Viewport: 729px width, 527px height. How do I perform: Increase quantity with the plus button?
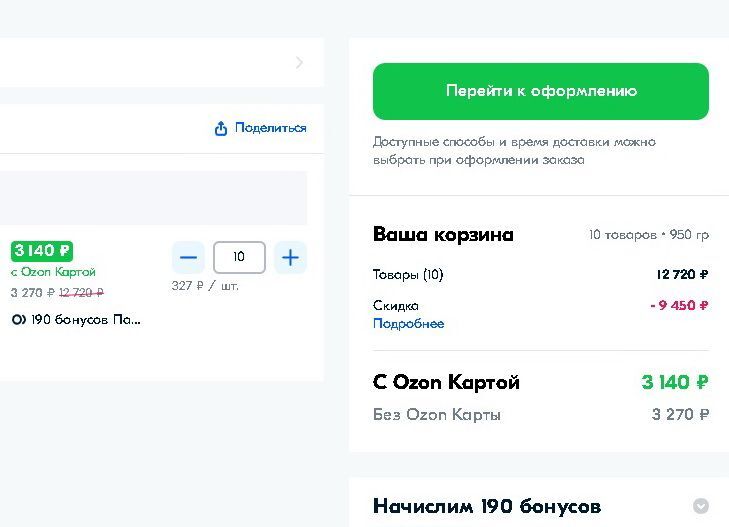pyautogui.click(x=290, y=257)
